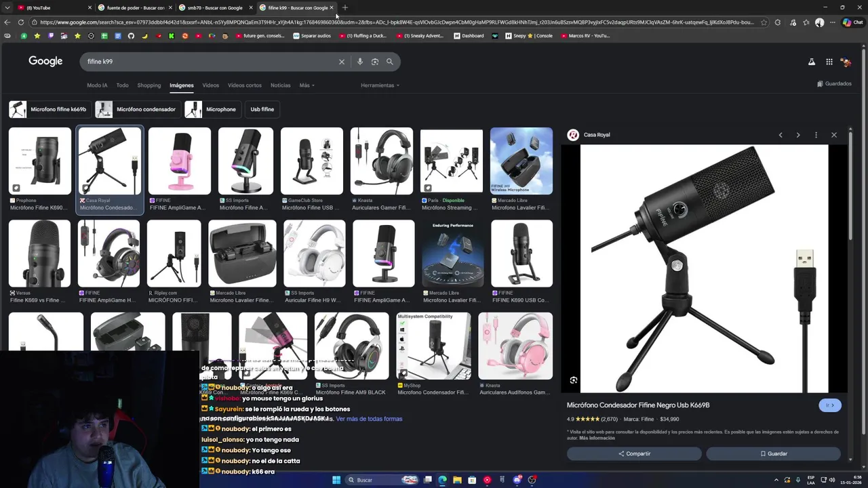Screen dimensions: 868x488
Task: Click the Compartir share button
Action: coord(634,453)
